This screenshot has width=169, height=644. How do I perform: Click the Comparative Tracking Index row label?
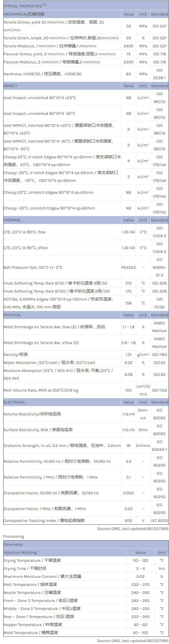(x=44, y=521)
